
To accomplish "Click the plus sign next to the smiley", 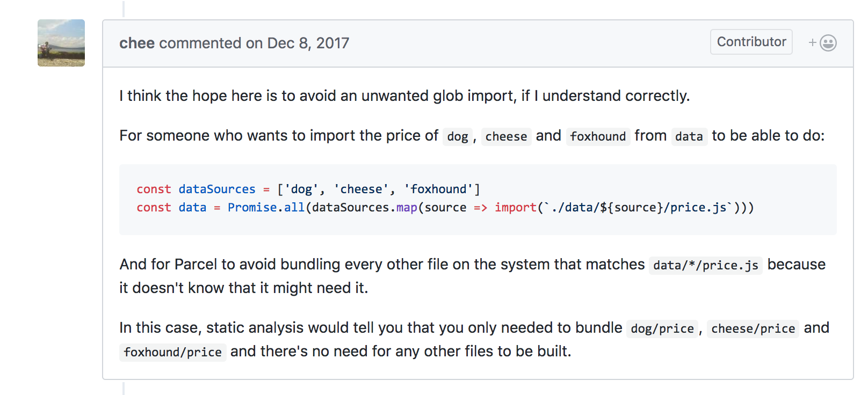I will [813, 42].
